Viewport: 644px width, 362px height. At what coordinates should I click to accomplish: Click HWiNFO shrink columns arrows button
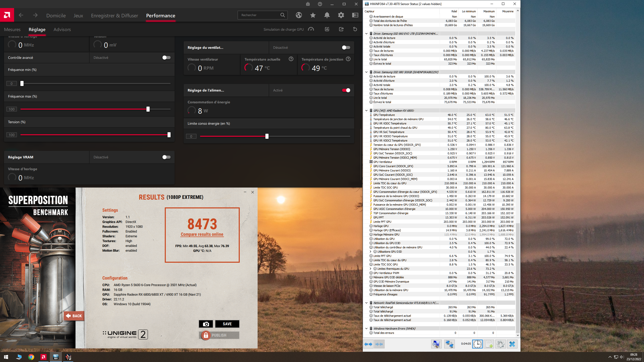[379, 344]
